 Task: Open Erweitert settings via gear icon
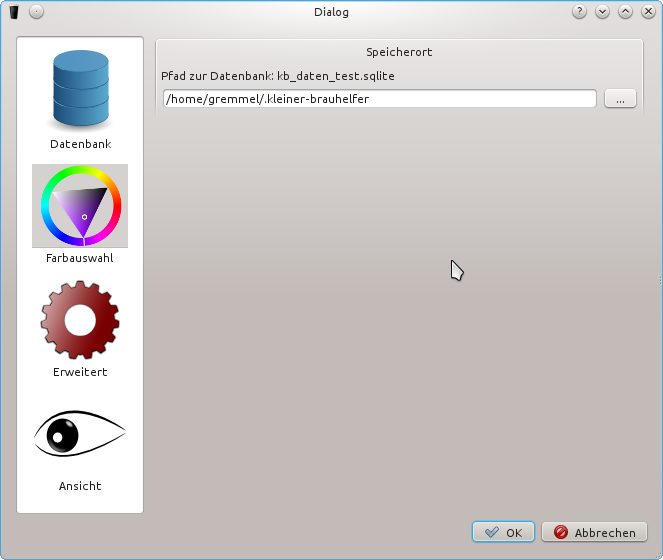pos(80,320)
